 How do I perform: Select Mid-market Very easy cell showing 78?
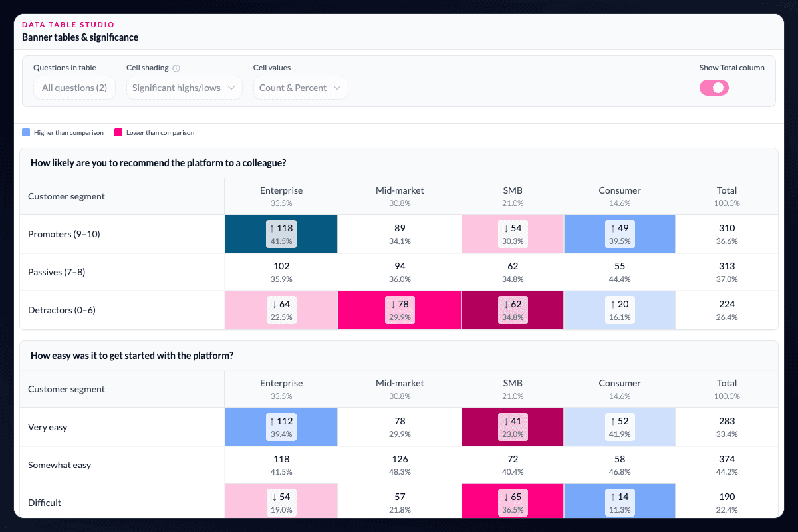point(400,427)
